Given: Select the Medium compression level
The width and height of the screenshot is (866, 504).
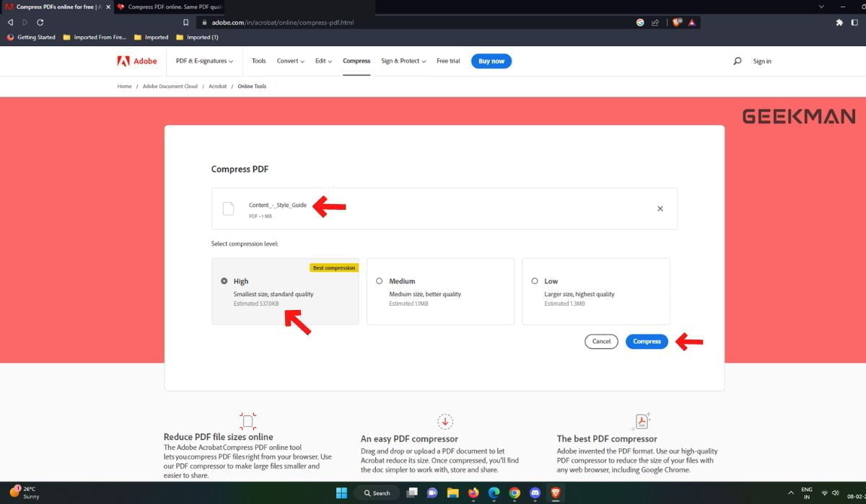Looking at the screenshot, I should [379, 280].
